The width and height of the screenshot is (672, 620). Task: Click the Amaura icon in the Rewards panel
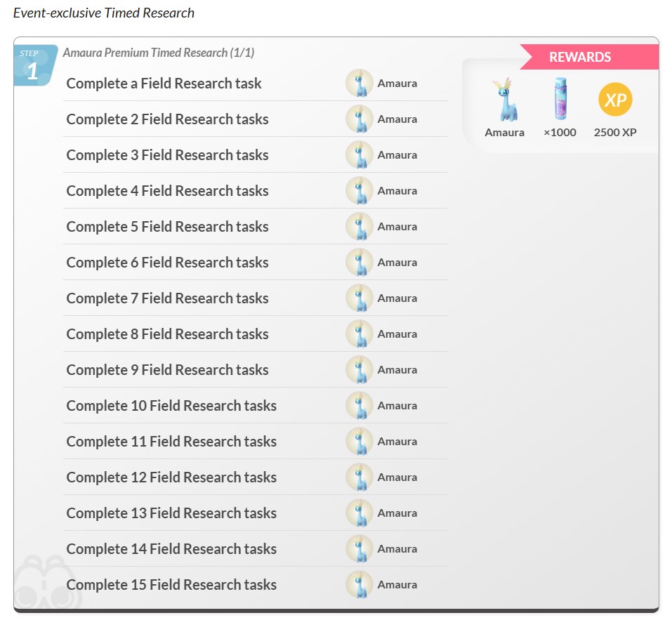tap(504, 100)
